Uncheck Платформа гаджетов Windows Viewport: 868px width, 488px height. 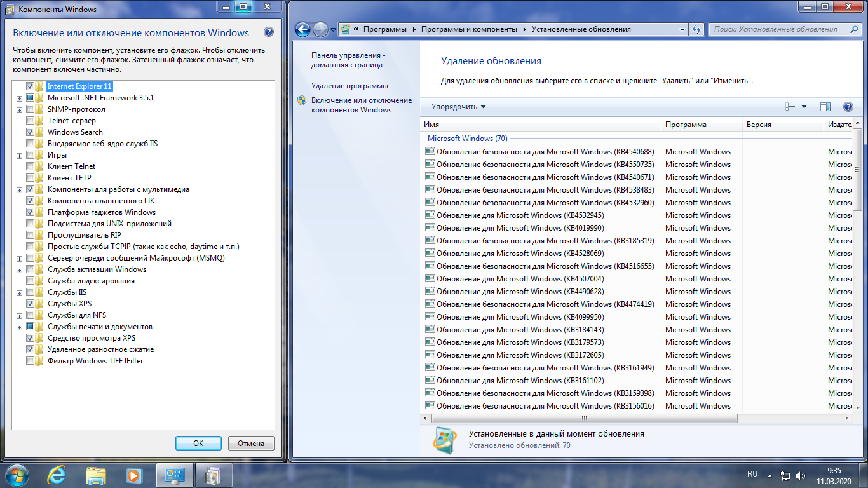point(30,212)
